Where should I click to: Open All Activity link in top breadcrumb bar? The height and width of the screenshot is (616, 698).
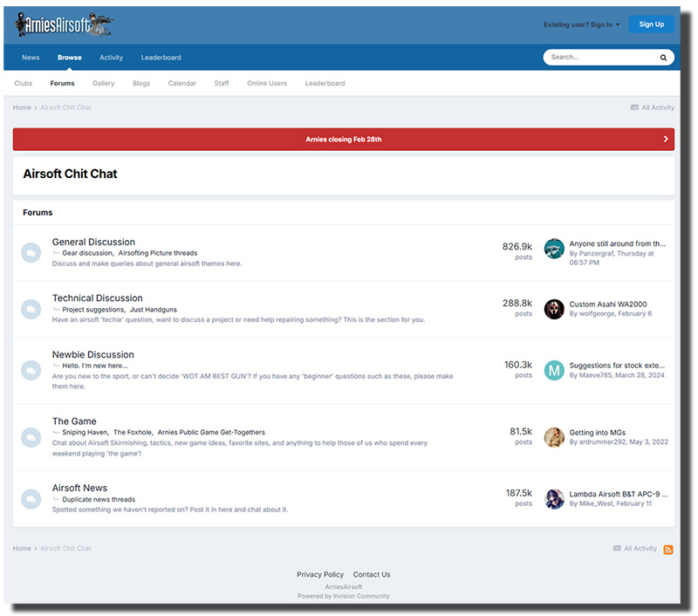point(653,107)
